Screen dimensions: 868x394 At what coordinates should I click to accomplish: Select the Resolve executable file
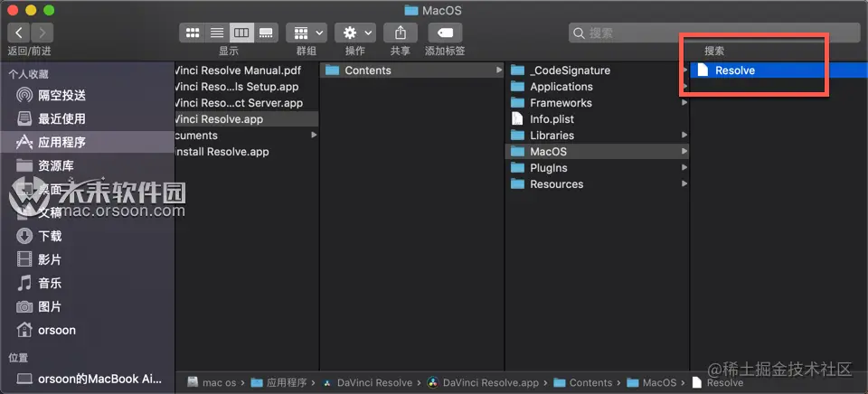778,70
